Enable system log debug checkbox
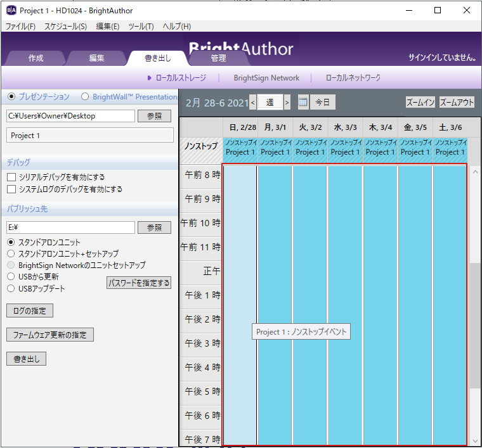The width and height of the screenshot is (482, 448). pos(11,189)
